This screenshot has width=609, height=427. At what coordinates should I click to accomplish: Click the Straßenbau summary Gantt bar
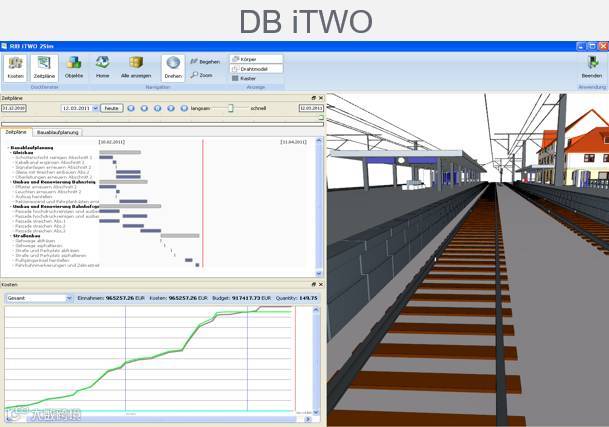180,236
